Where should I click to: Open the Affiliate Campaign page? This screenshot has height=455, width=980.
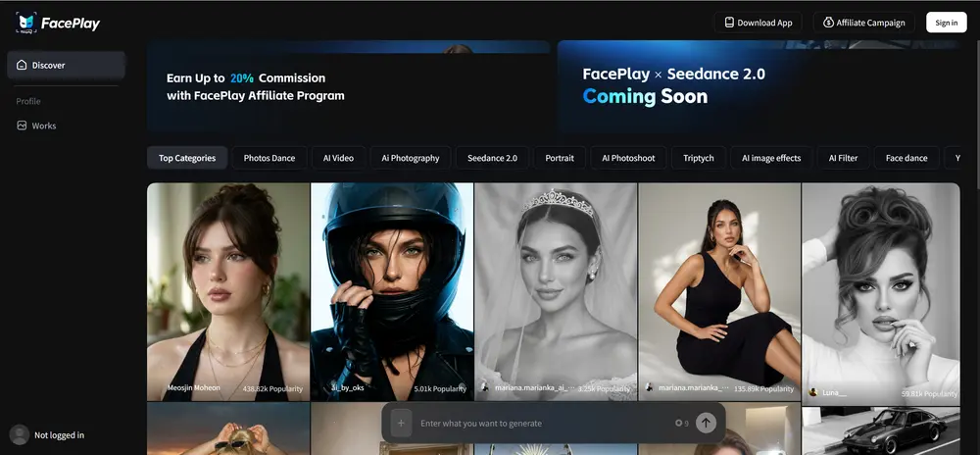pos(863,23)
